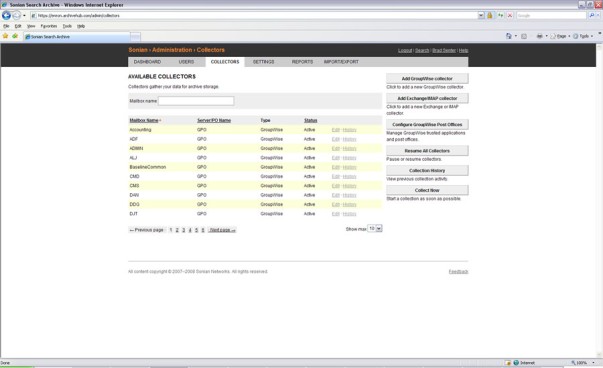
Task: Go to page 3 of collectors
Action: point(183,230)
